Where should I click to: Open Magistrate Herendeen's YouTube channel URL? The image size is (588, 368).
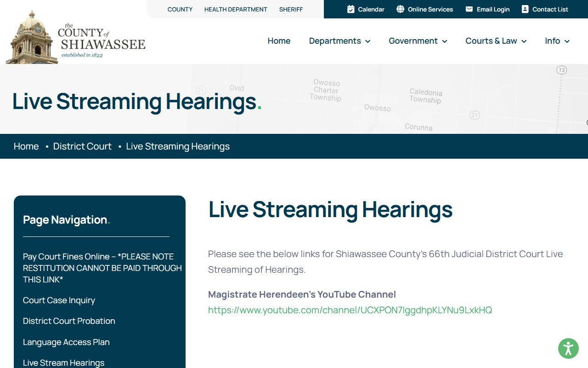tap(350, 310)
